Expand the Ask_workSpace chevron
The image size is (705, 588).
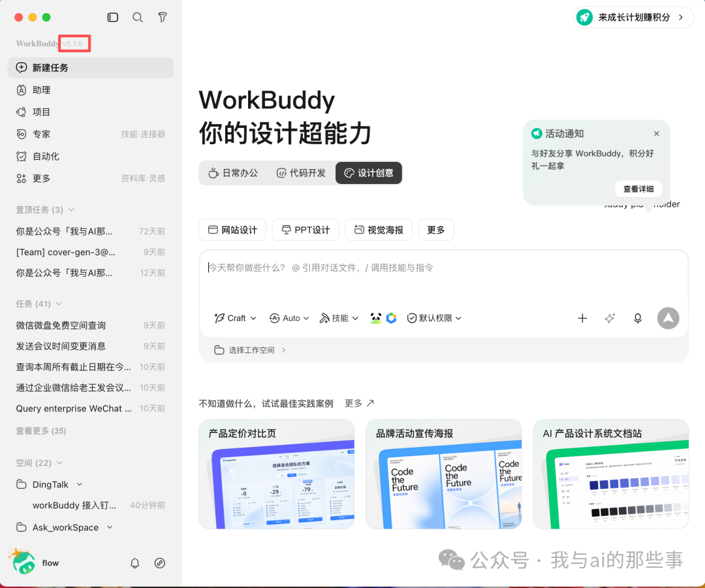point(110,527)
